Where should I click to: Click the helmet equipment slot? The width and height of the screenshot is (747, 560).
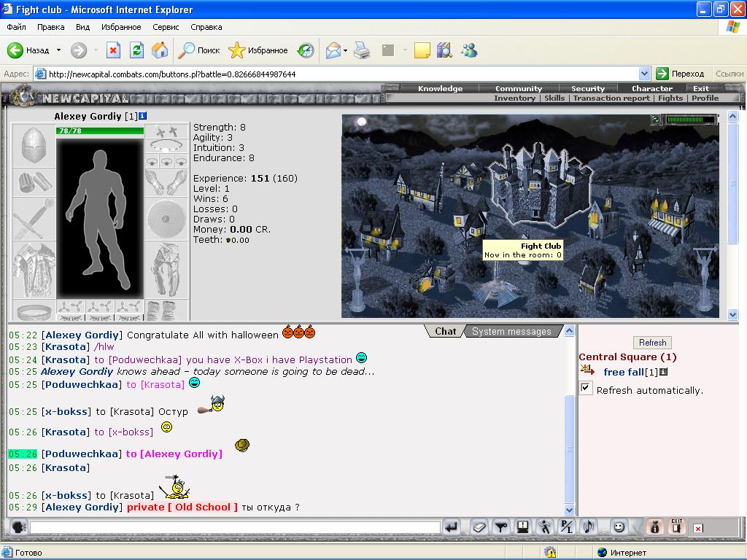[x=34, y=145]
